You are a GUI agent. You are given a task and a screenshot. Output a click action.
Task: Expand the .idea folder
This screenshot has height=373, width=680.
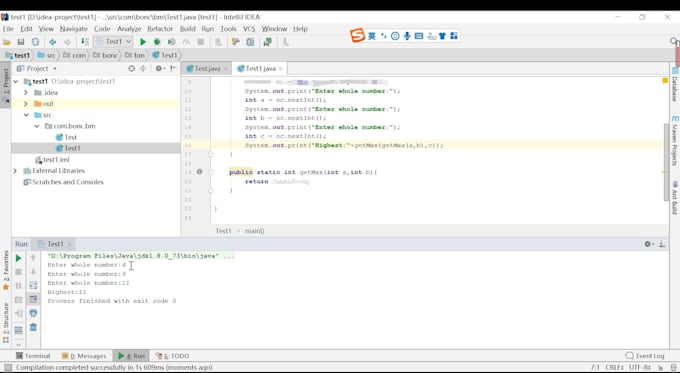pos(26,92)
